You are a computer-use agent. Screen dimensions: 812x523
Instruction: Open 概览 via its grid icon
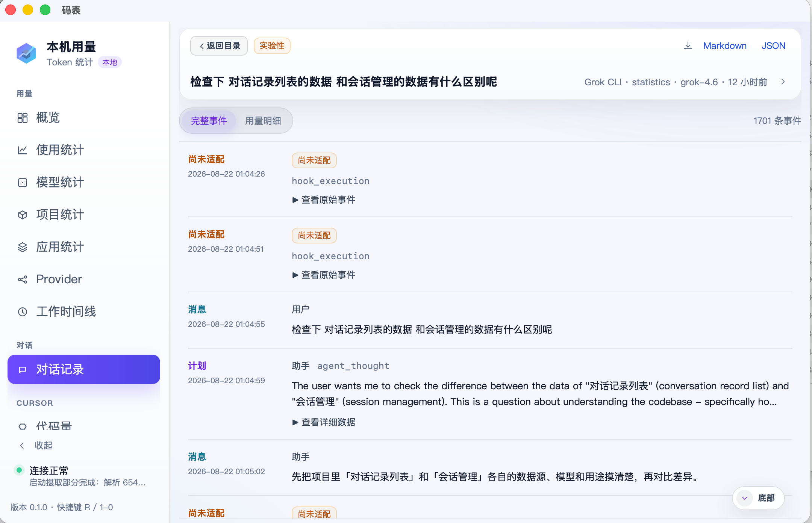[x=23, y=118]
